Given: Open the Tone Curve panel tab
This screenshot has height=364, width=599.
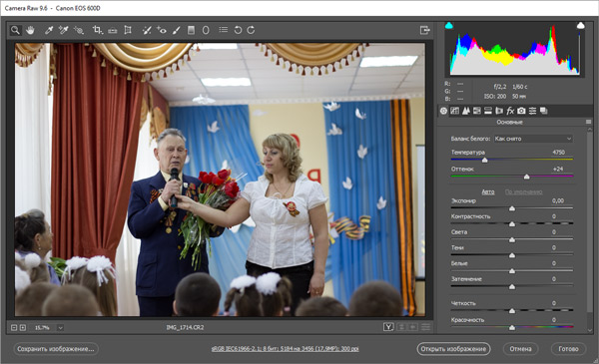Looking at the screenshot, I should pos(454,111).
